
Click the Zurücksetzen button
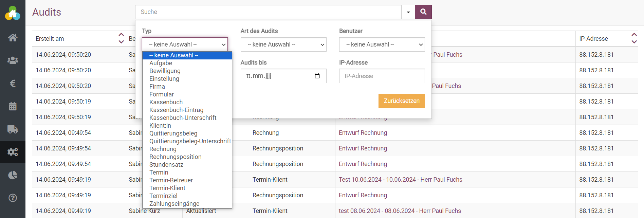tap(401, 101)
